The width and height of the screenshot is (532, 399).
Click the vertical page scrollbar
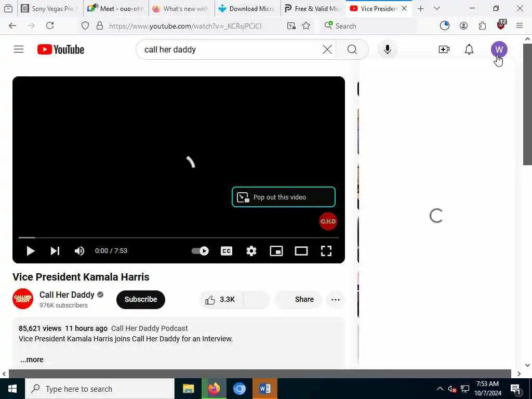point(528,104)
